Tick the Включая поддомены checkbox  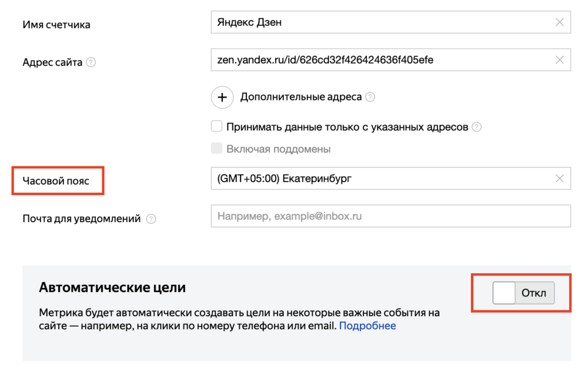tap(216, 149)
